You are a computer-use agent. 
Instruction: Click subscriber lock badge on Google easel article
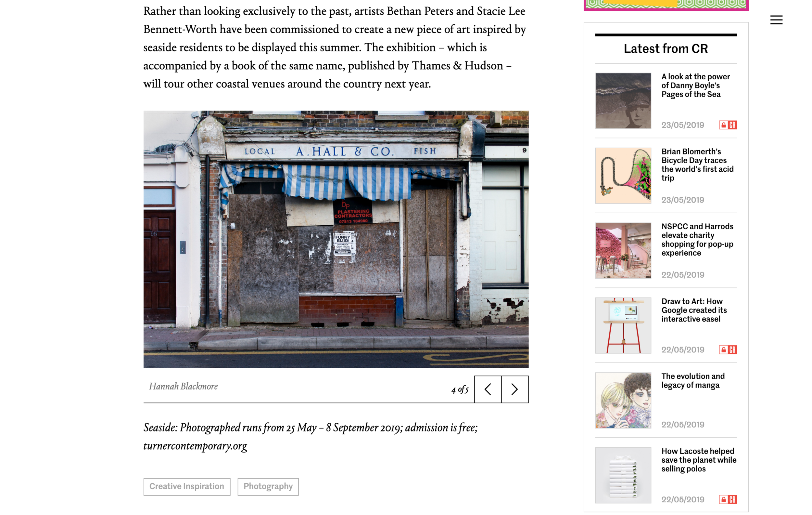coord(728,350)
